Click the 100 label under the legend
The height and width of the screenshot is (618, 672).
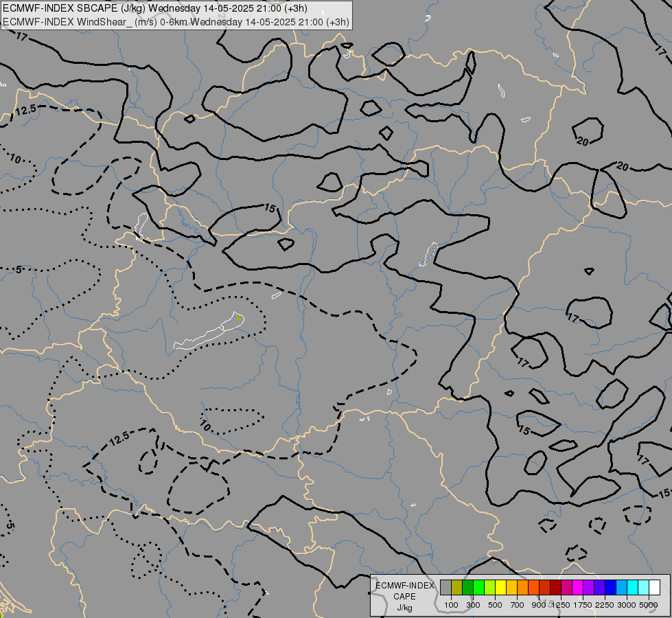click(451, 605)
